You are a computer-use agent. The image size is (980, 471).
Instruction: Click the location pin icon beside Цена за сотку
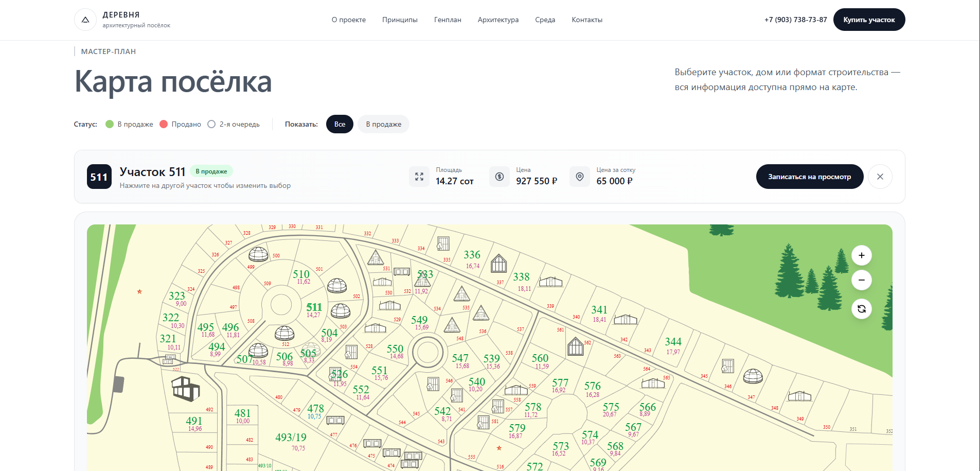pos(580,177)
